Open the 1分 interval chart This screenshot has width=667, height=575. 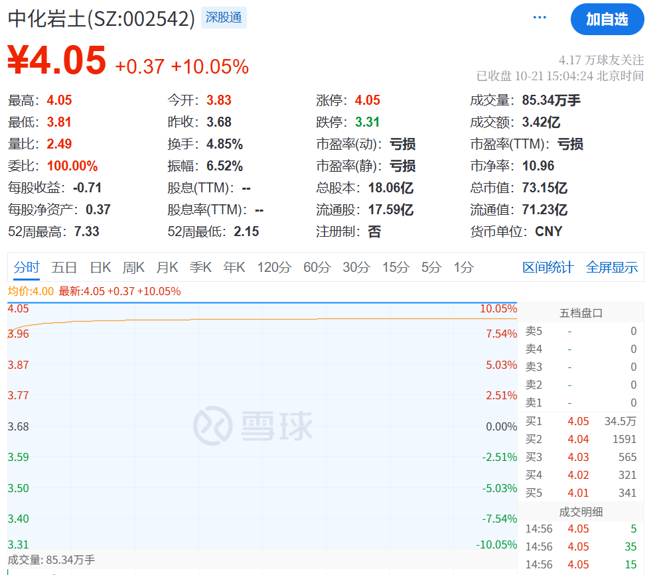tap(463, 267)
